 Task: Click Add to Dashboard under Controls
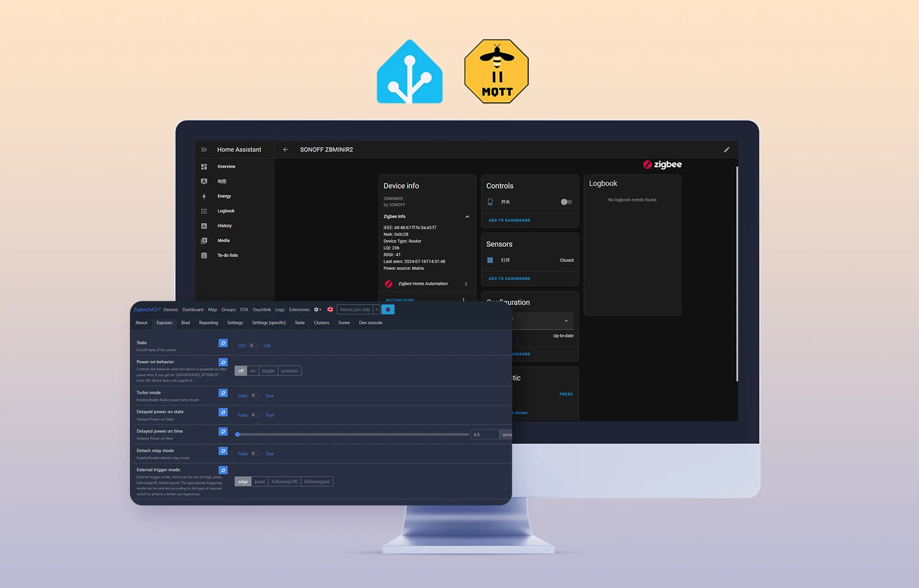coord(509,221)
